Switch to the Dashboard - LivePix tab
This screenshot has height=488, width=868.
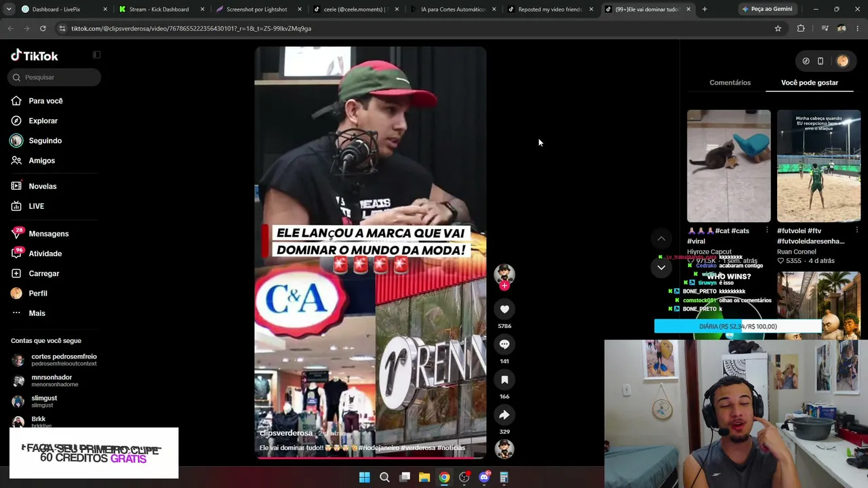pyautogui.click(x=56, y=9)
